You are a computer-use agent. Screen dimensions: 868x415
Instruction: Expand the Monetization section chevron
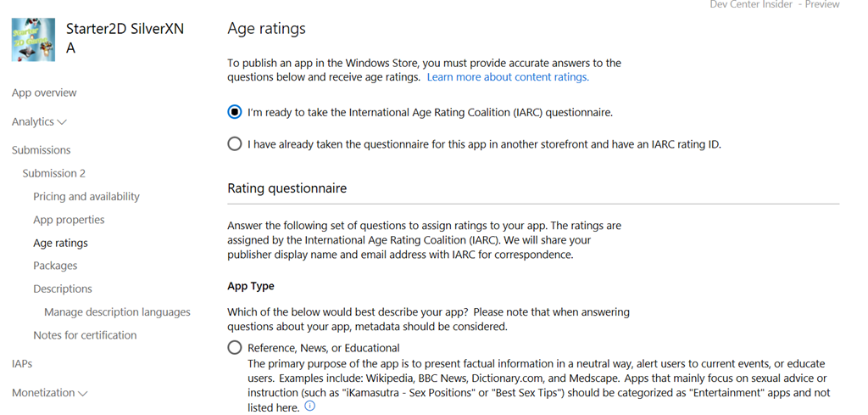[82, 394]
